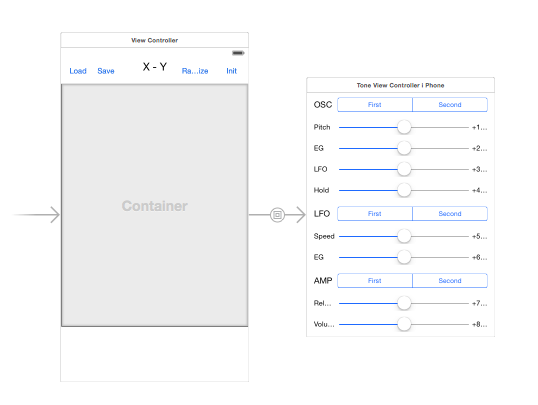
Task: Select First segment in OSC control
Action: point(375,105)
